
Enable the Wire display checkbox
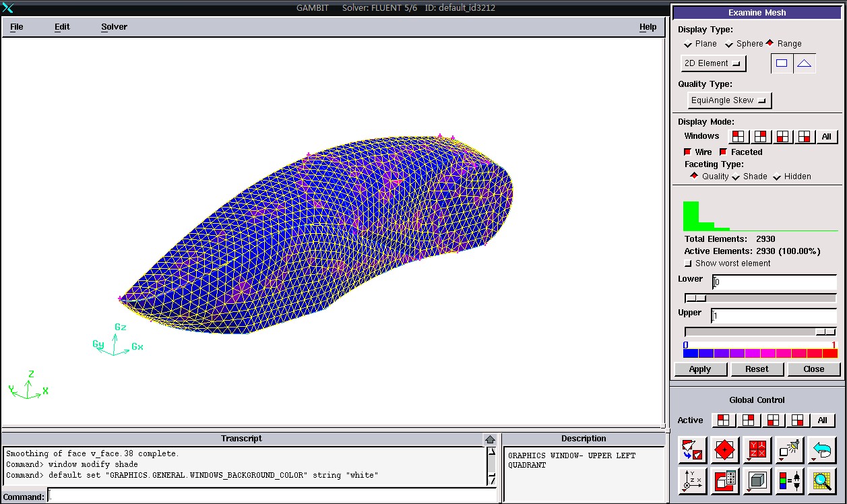tap(688, 152)
